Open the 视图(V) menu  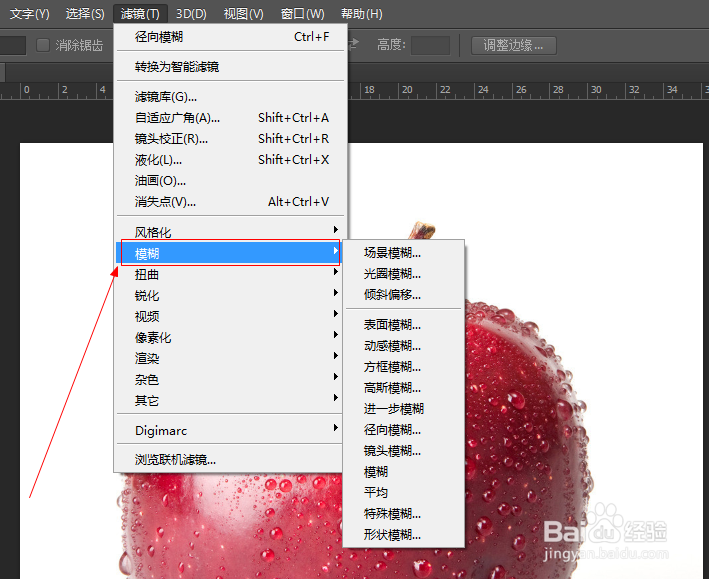tap(244, 14)
